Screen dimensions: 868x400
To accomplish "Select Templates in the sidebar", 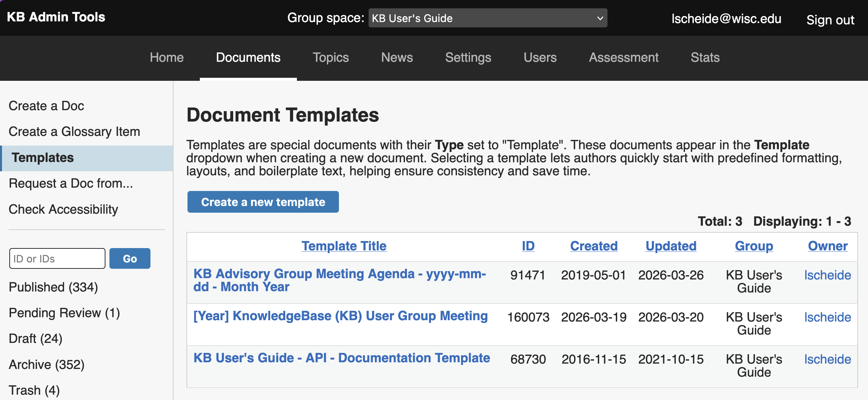I will 87,158.
